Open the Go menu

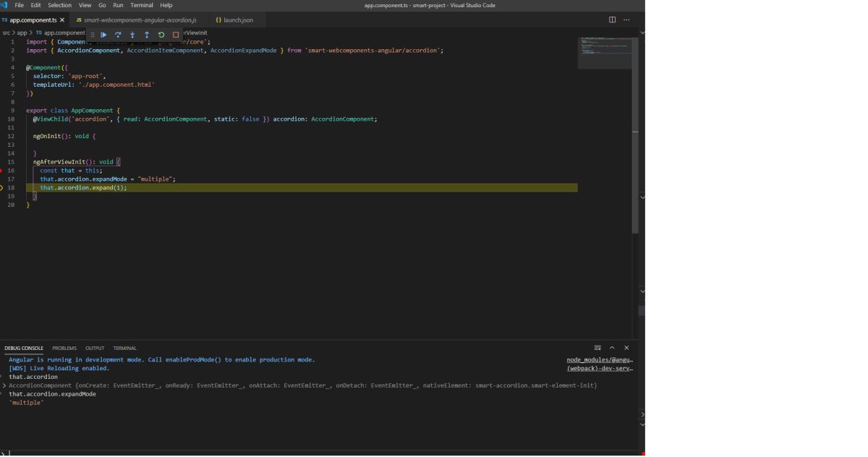click(x=102, y=5)
